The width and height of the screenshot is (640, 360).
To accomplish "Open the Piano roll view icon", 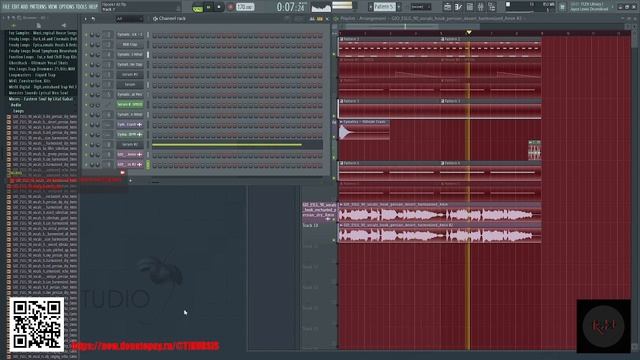I will click(459, 7).
